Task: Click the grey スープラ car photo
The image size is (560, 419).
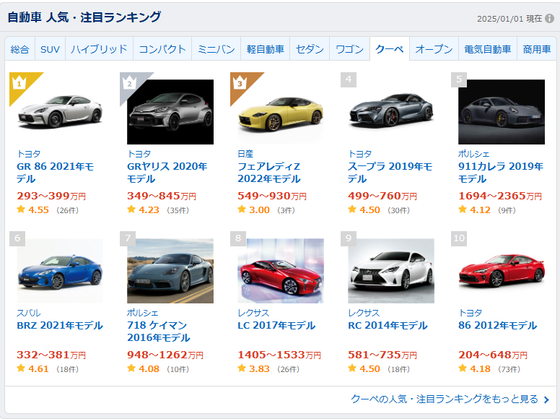Action: [391, 112]
